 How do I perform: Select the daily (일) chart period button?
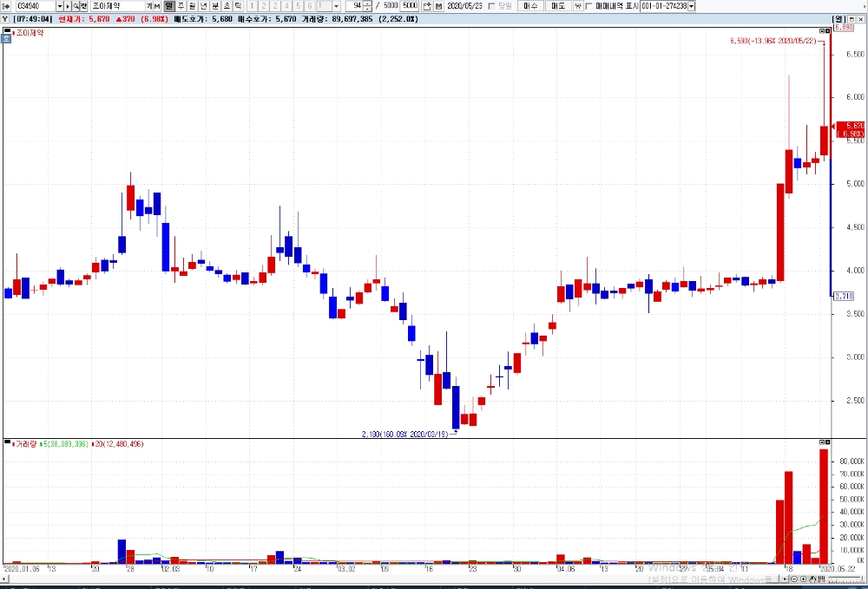tap(169, 6)
